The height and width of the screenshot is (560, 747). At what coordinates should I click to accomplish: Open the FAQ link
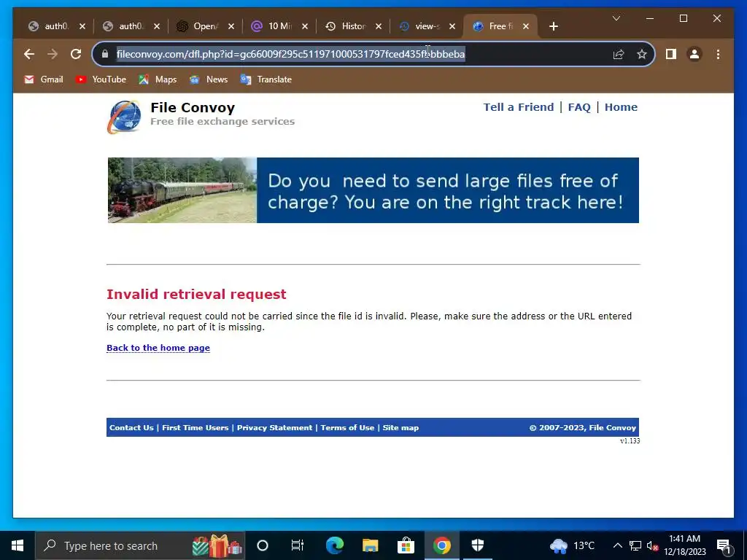point(579,107)
